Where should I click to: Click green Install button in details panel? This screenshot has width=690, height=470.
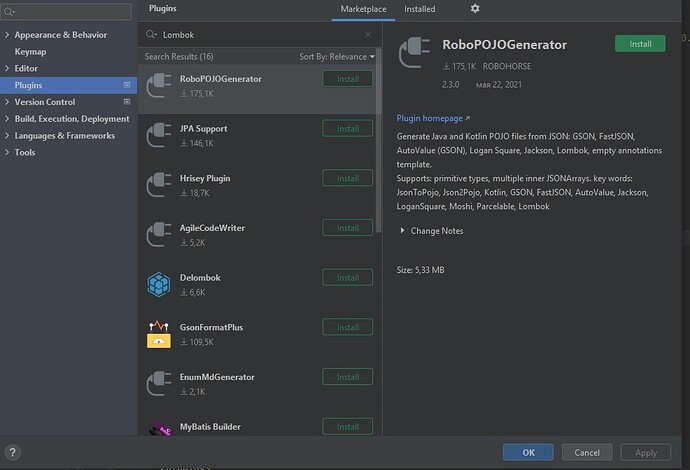[640, 44]
